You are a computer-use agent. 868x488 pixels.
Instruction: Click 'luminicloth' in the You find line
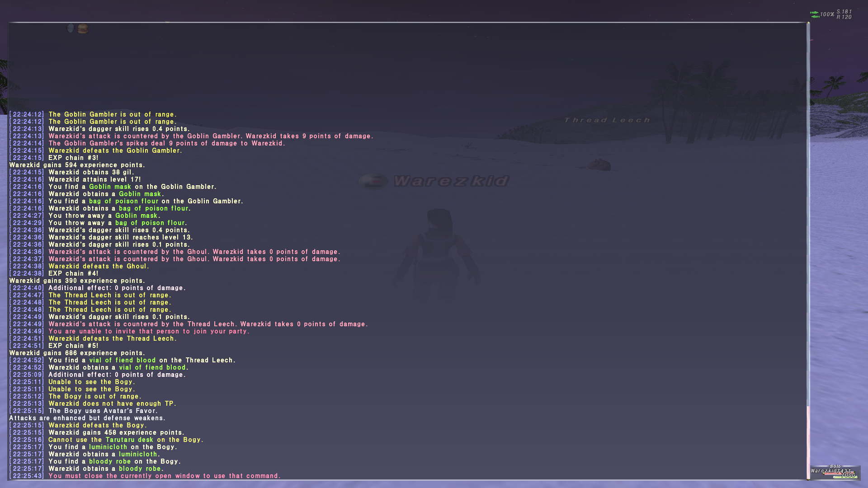pos(108,447)
